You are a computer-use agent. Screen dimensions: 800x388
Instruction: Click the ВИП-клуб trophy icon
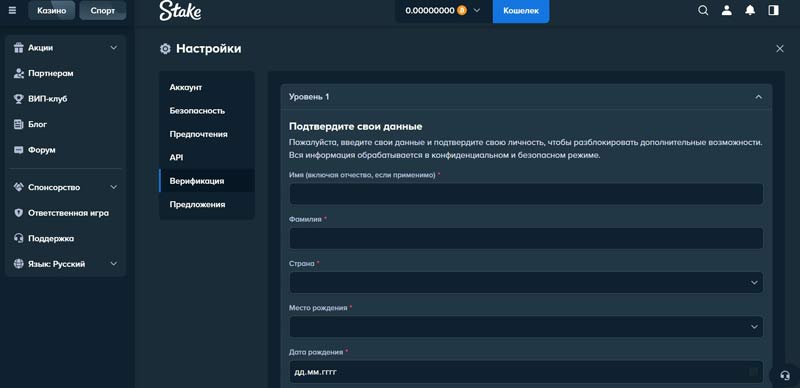pyautogui.click(x=19, y=99)
